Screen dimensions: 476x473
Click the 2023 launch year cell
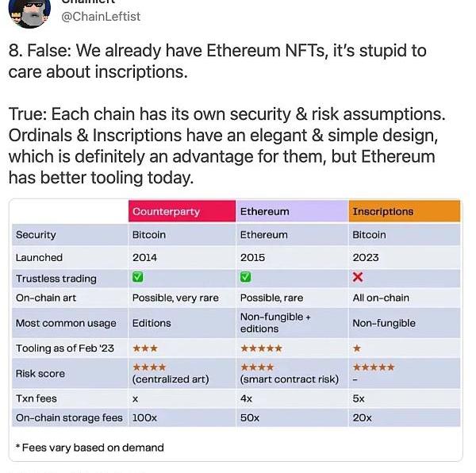(366, 257)
